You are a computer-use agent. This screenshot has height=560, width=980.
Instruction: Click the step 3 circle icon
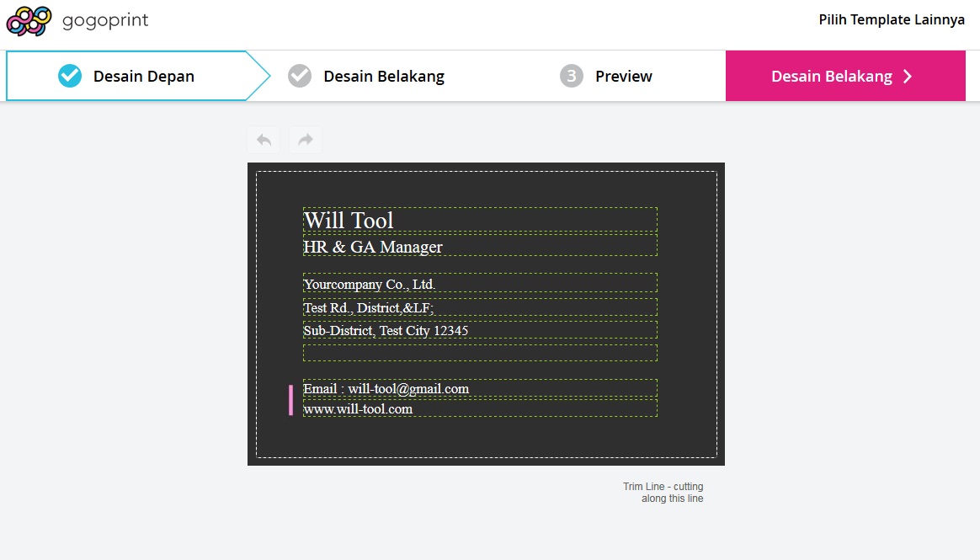pyautogui.click(x=572, y=77)
